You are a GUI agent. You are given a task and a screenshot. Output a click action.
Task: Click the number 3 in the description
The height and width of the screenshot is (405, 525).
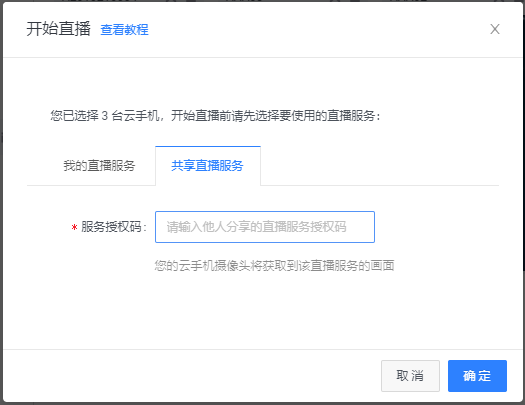tap(104, 116)
